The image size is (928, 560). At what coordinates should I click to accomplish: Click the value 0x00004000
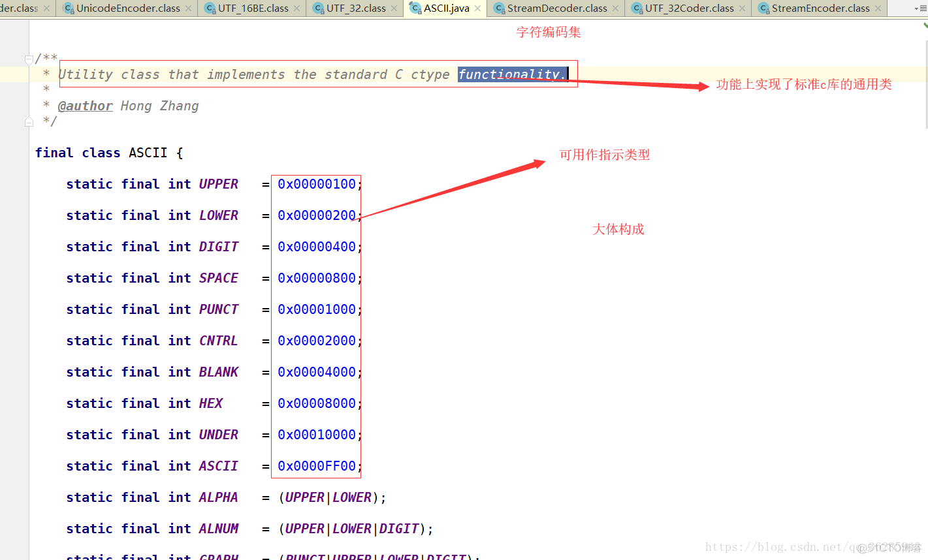point(317,372)
